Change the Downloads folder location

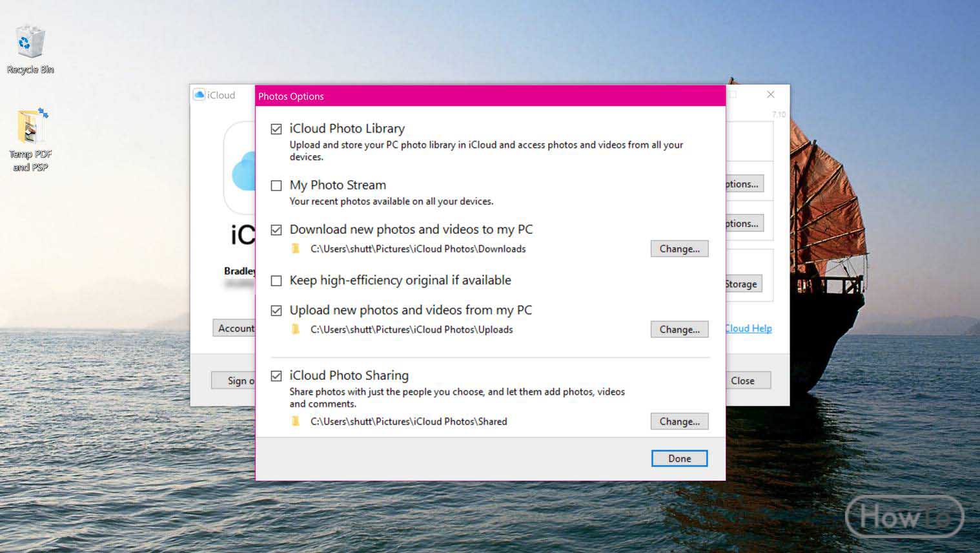(679, 249)
